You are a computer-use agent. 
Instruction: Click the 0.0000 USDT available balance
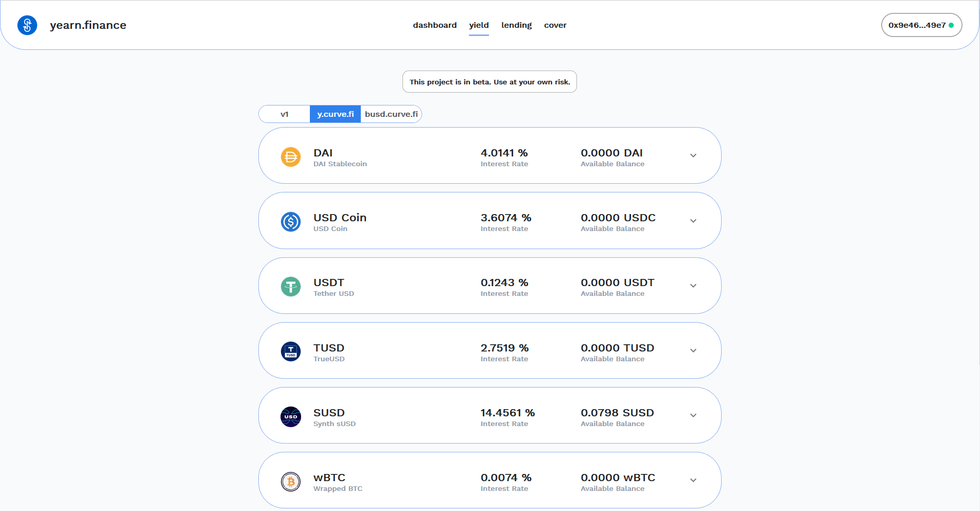point(617,283)
